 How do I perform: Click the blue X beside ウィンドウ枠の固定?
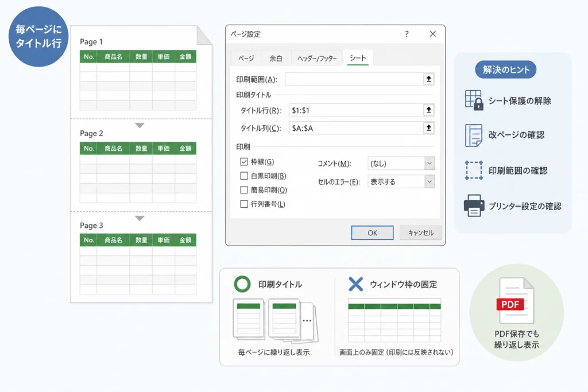355,284
